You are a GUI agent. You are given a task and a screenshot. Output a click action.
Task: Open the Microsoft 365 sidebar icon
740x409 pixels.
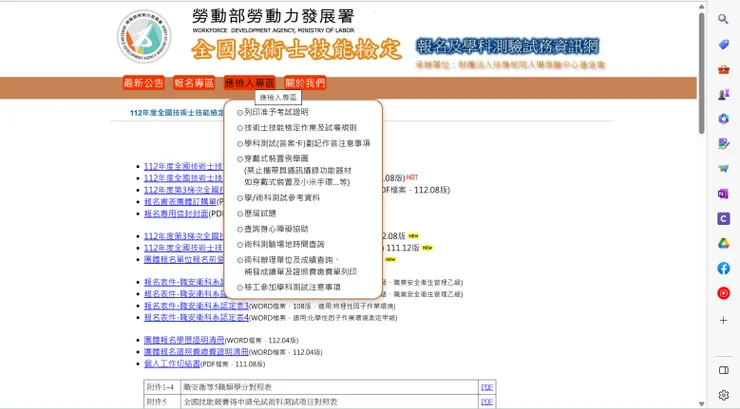(723, 119)
